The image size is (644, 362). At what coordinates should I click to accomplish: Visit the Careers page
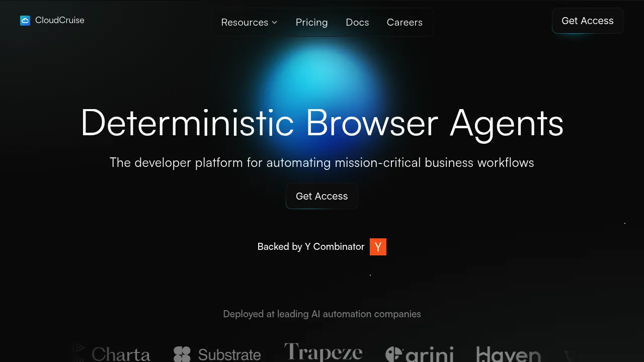[x=405, y=22]
